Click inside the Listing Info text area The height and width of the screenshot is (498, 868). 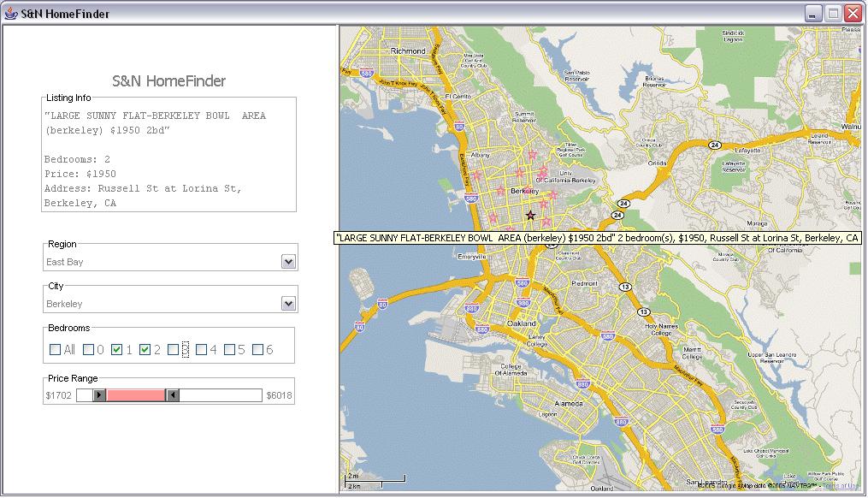click(x=168, y=159)
